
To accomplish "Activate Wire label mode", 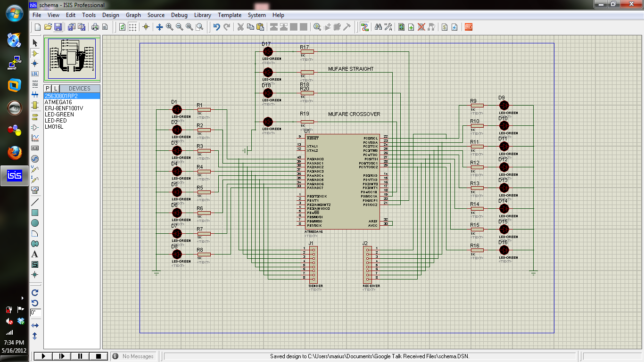I will pyautogui.click(x=35, y=74).
